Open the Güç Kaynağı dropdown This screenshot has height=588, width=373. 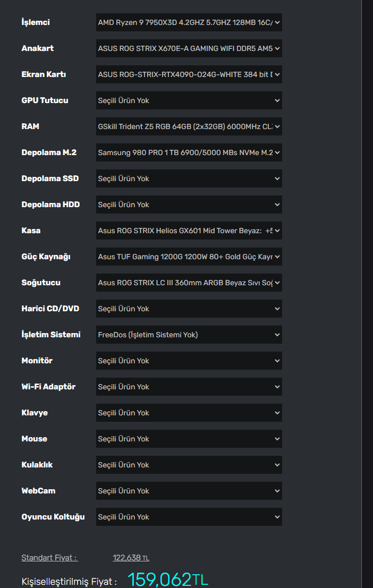[189, 257]
